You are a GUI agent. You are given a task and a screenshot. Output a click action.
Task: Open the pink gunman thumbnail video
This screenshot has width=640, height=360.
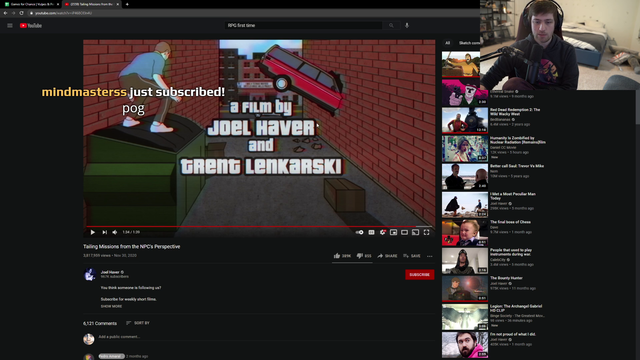pyautogui.click(x=465, y=92)
